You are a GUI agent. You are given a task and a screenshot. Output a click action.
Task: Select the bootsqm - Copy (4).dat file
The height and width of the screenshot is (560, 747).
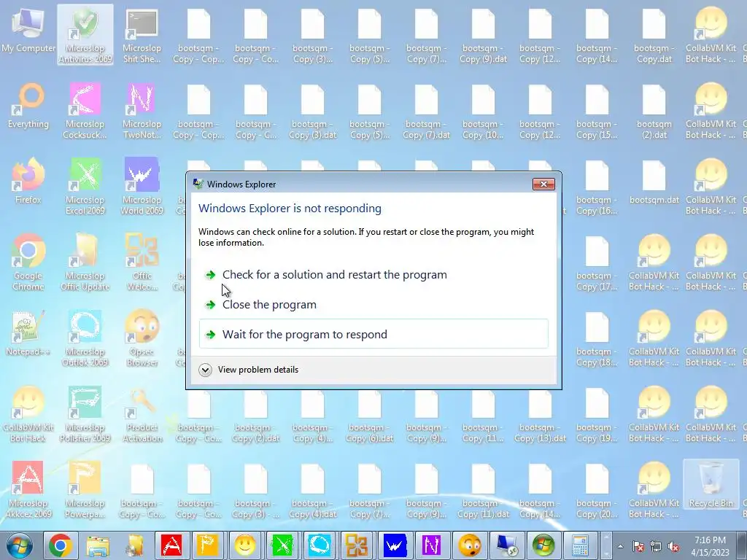[x=312, y=490]
